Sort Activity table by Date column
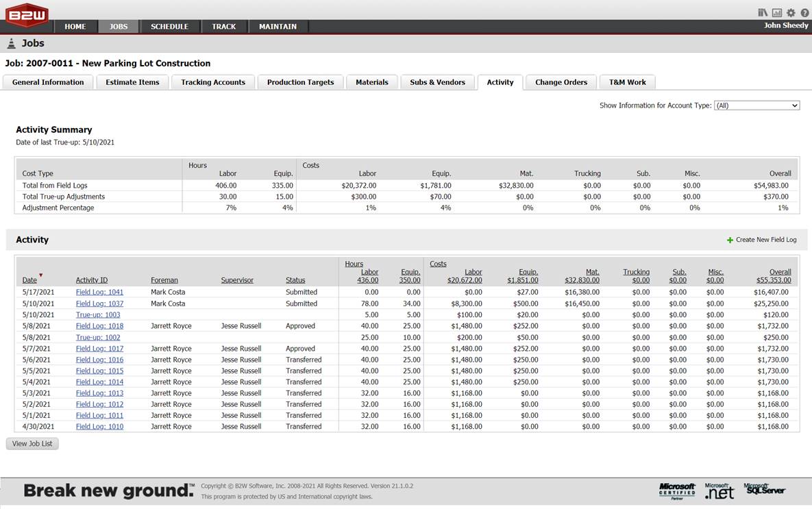 (29, 280)
